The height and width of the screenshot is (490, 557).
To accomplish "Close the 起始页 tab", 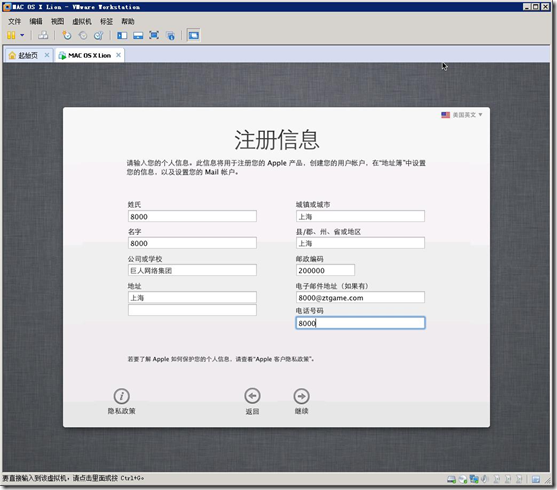I will [x=47, y=55].
